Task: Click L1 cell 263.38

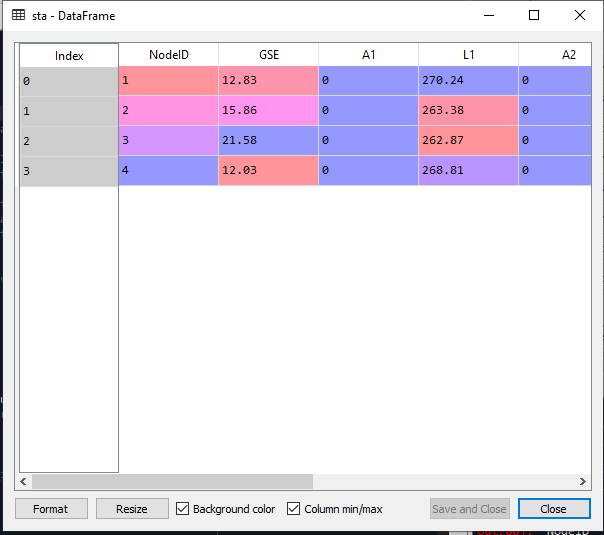Action: 468,111
